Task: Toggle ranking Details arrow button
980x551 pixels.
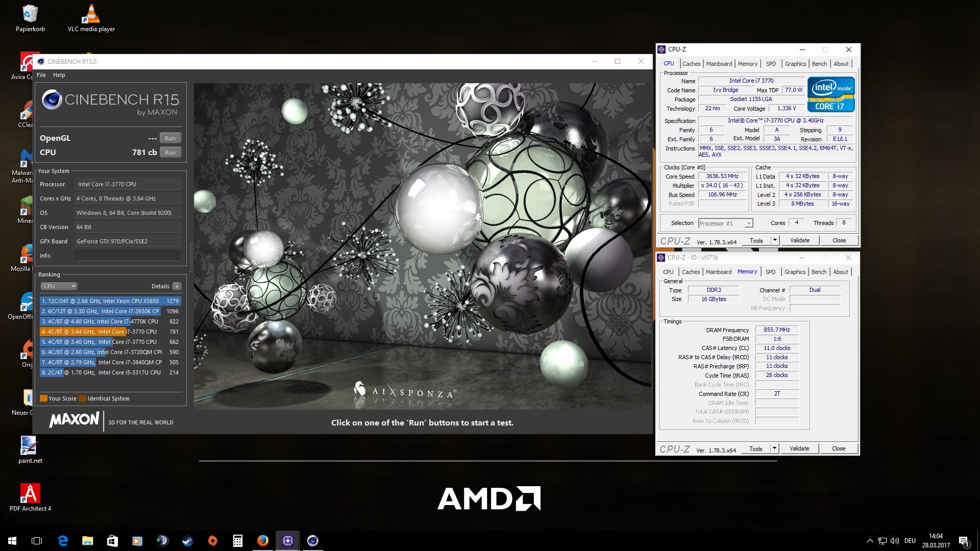Action: click(x=177, y=286)
